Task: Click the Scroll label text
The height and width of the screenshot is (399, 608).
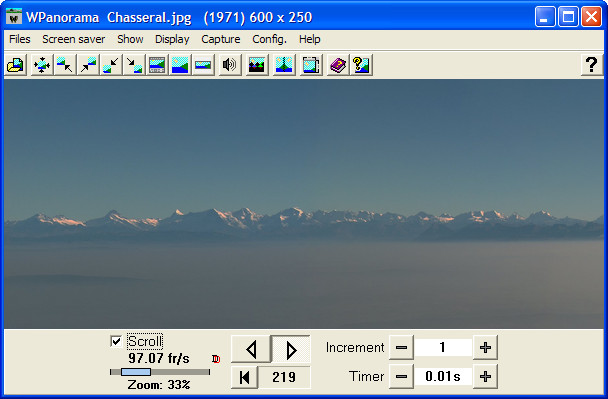Action: click(145, 341)
